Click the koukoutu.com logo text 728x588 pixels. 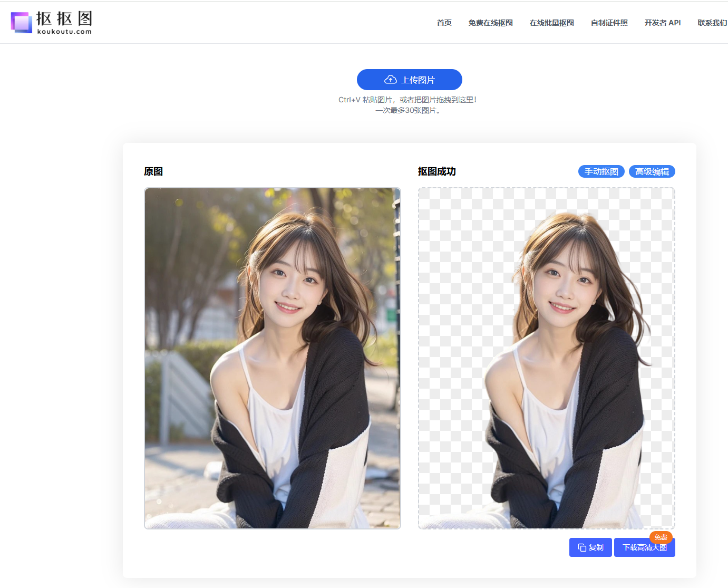64,32
